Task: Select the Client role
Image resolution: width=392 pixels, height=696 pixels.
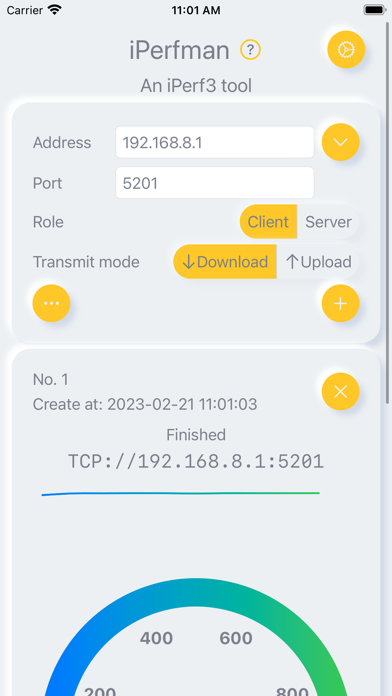Action: (268, 221)
